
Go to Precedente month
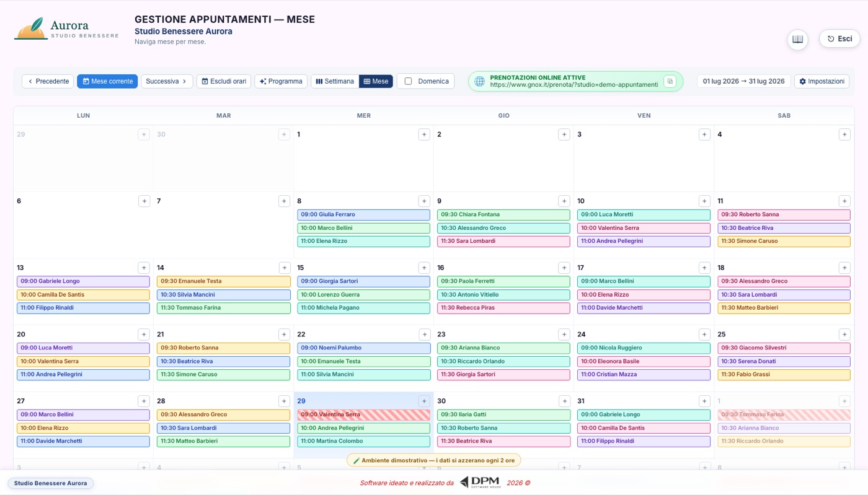tap(48, 81)
